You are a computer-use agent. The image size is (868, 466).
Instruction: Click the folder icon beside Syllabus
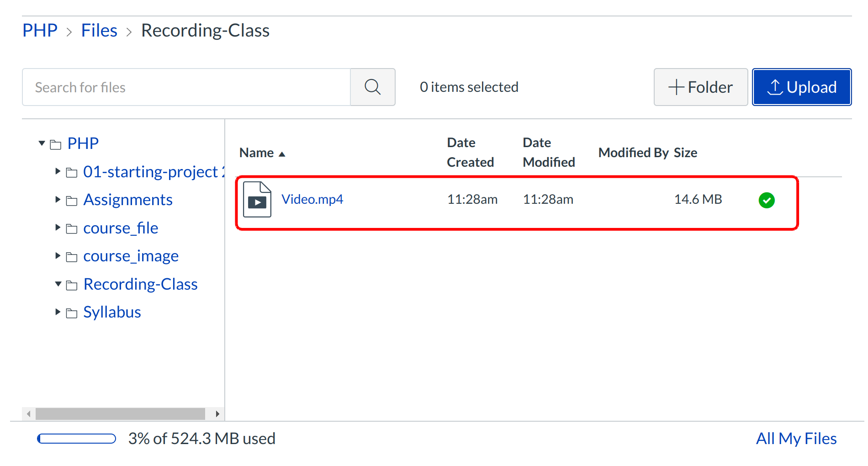coord(71,312)
